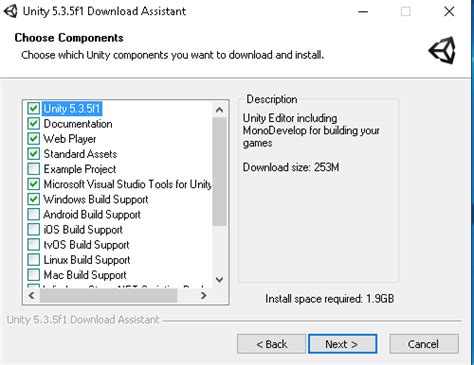
Task: Enable the Example Project checkbox
Action: tap(33, 169)
